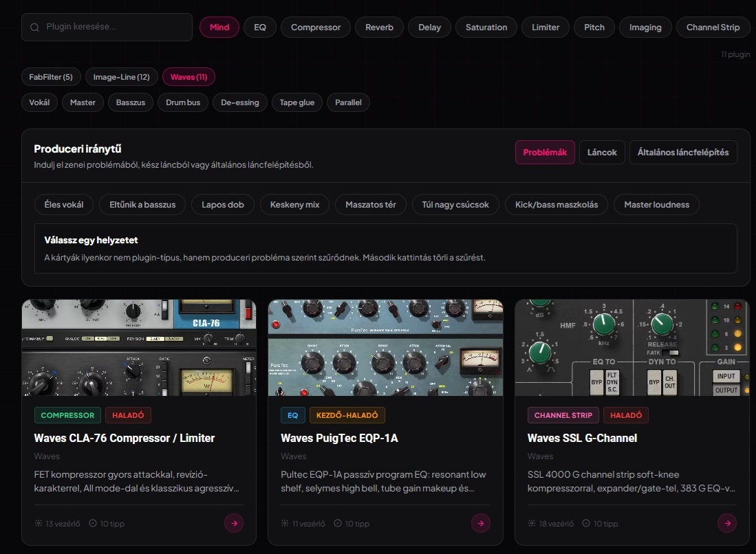
Task: Apply the Master use-case tag
Action: coord(83,102)
